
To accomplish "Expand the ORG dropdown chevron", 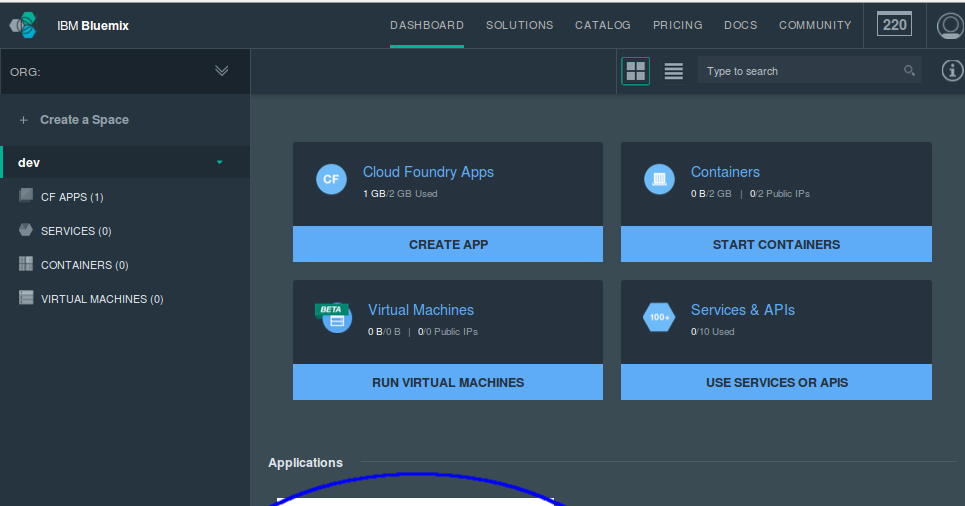I will 222,71.
